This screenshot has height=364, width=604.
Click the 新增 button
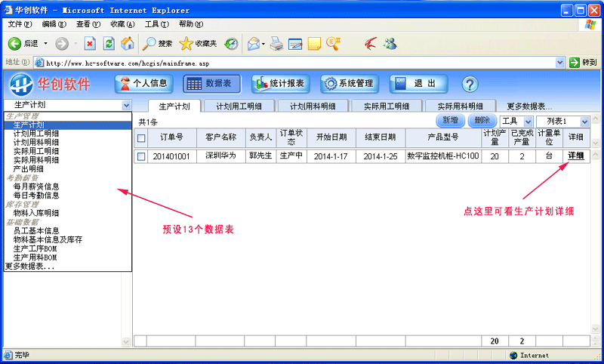pyautogui.click(x=450, y=121)
